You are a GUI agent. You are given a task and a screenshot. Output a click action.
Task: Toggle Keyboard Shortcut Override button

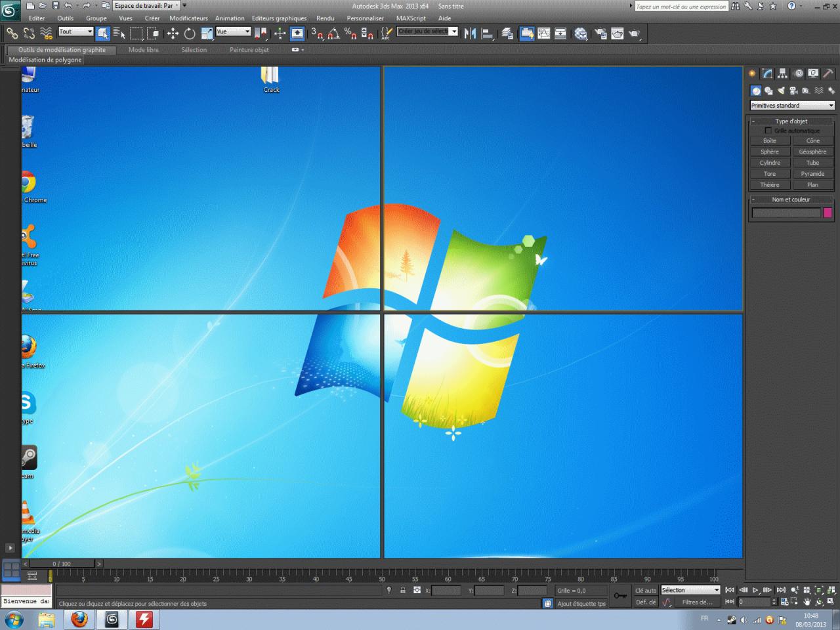tap(297, 33)
